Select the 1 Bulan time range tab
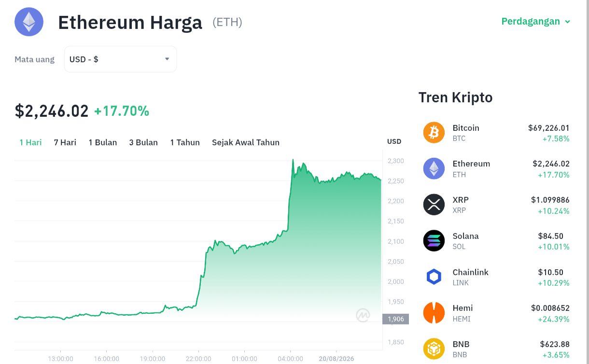 point(103,142)
